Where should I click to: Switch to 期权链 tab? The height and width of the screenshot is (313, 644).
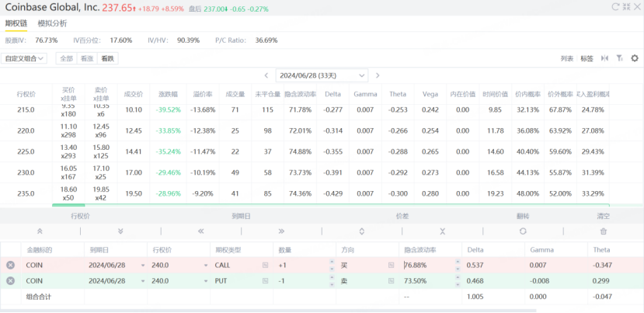pos(16,23)
